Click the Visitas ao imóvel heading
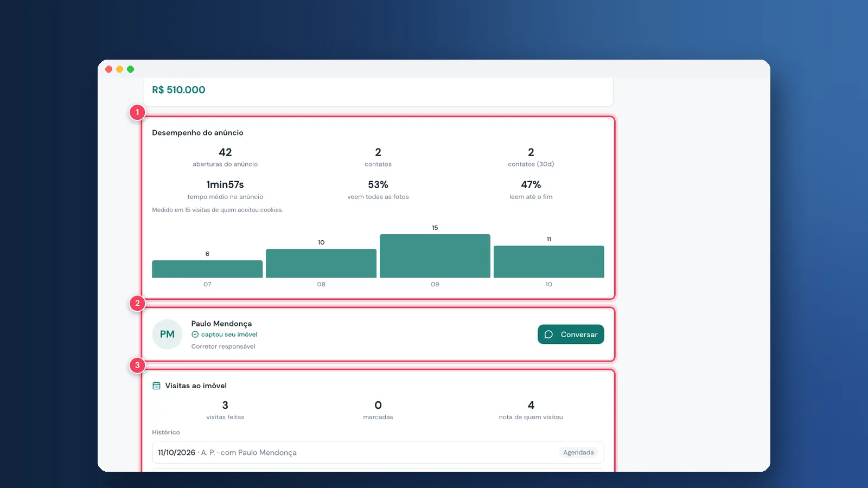868x488 pixels. pyautogui.click(x=196, y=386)
